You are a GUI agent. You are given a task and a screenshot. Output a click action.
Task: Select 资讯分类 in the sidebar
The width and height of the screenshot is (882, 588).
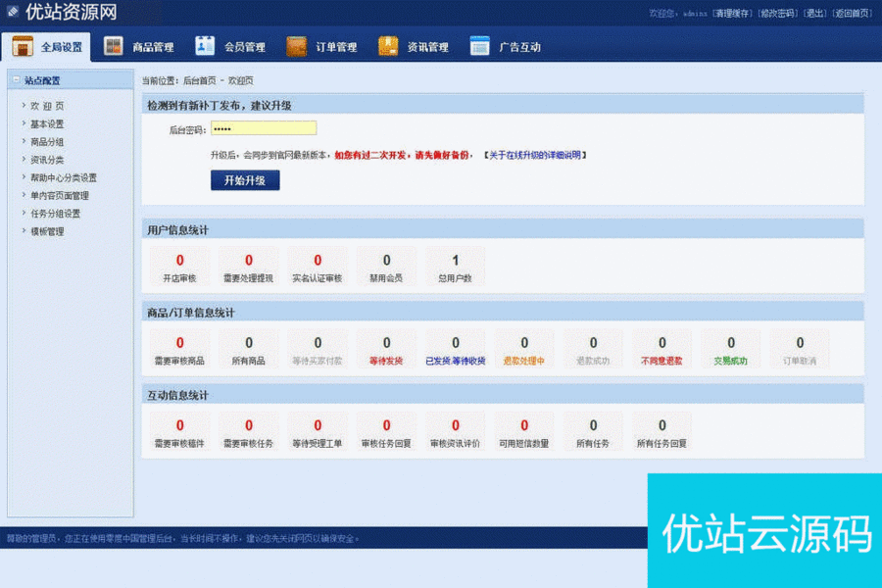pos(47,160)
